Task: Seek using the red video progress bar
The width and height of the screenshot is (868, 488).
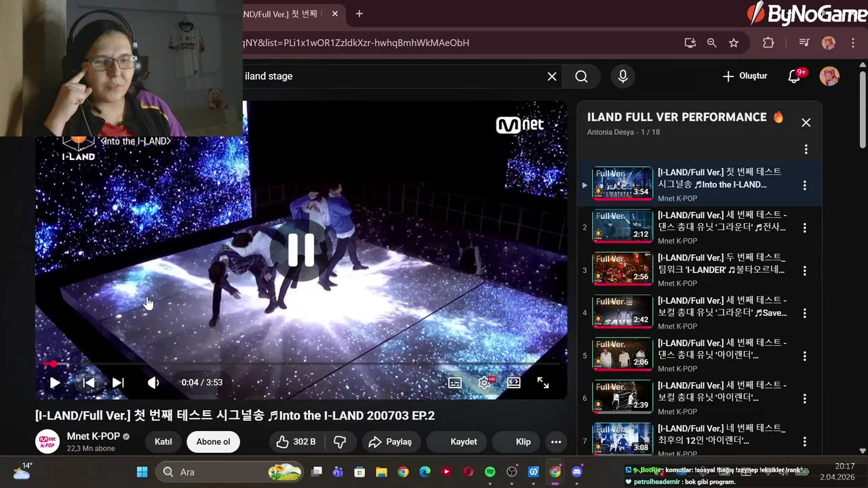Action: (x=301, y=364)
